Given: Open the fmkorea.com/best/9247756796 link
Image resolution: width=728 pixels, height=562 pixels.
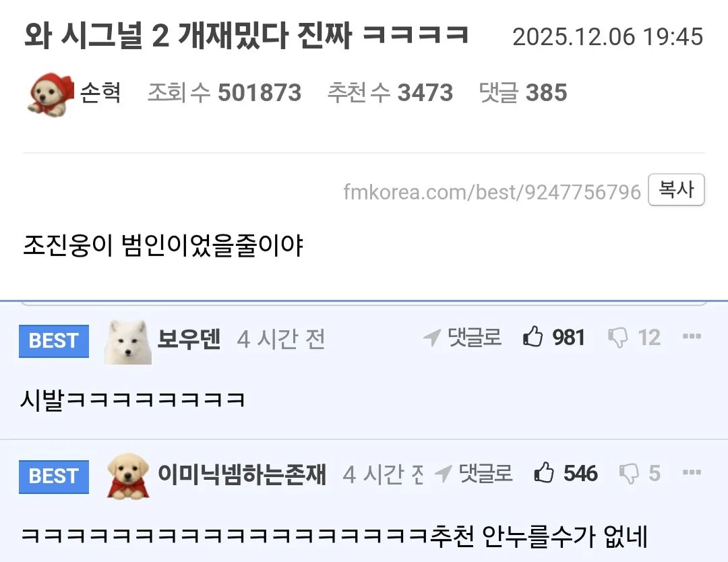Looking at the screenshot, I should pos(492,192).
